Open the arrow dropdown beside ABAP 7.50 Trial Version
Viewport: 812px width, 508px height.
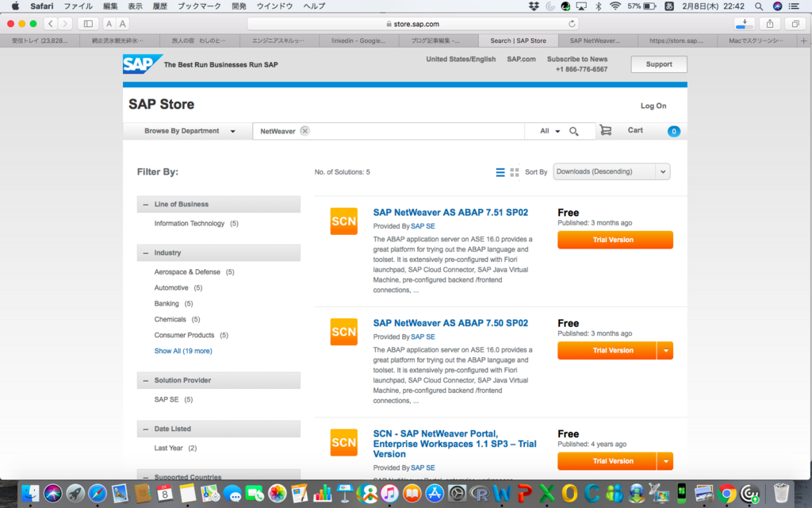[x=665, y=351]
